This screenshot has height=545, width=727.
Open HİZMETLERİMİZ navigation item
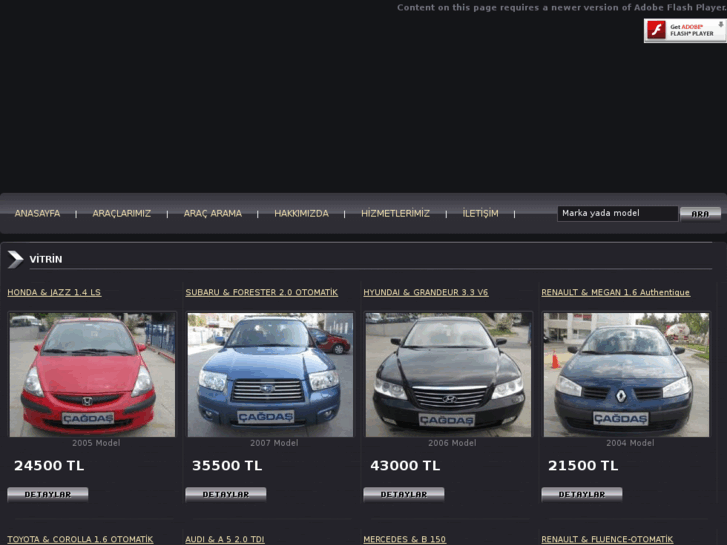(395, 213)
